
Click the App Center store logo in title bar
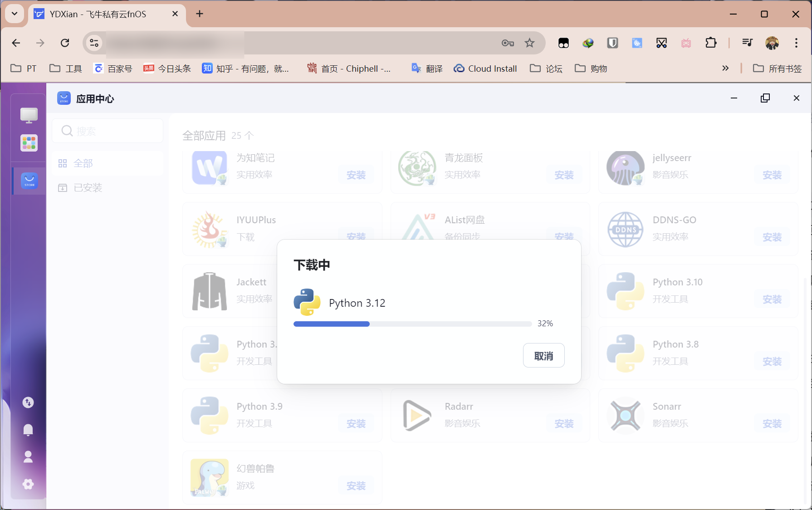point(64,98)
